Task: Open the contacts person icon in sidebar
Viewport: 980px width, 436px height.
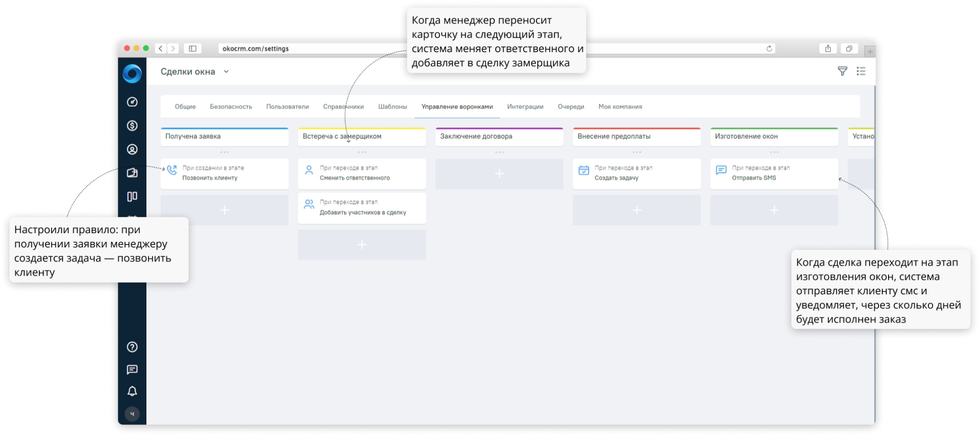Action: point(132,149)
